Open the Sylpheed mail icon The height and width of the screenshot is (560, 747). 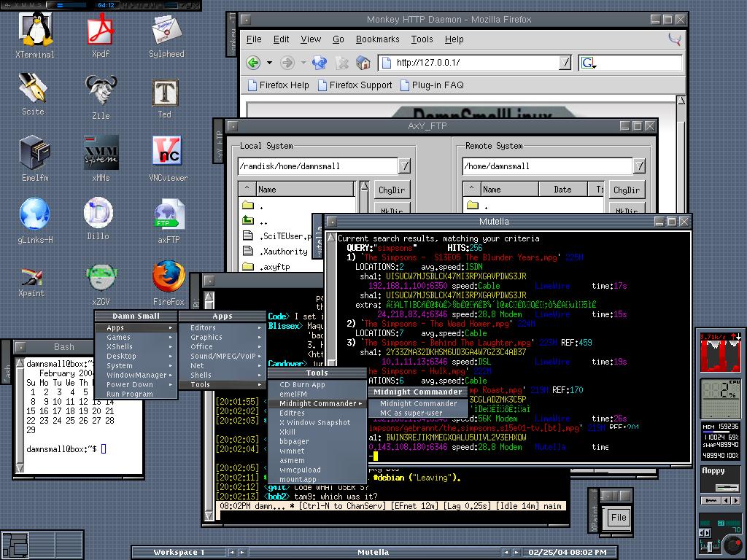[x=166, y=30]
